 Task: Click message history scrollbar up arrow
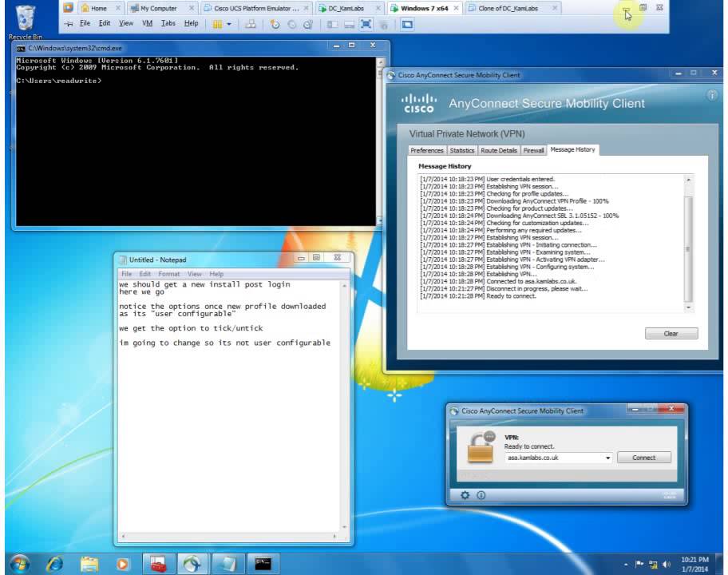click(688, 179)
